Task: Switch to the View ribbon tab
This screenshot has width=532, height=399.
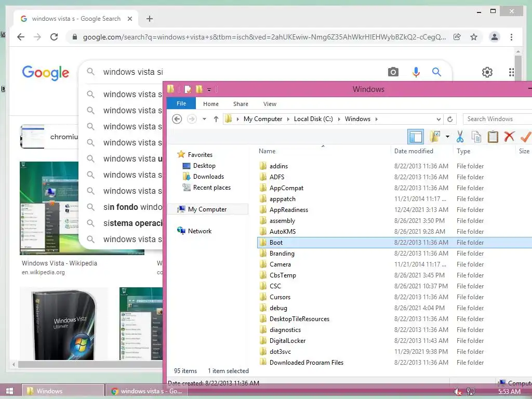Action: (x=270, y=104)
